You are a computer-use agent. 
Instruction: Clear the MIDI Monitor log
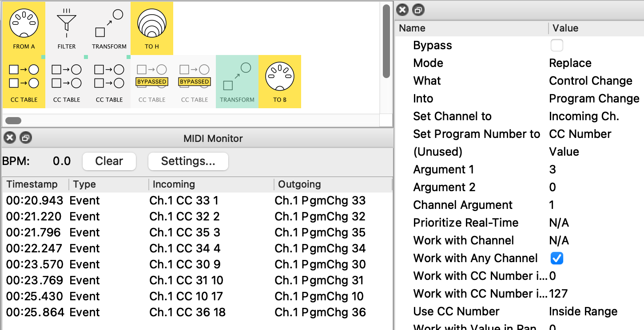click(109, 161)
